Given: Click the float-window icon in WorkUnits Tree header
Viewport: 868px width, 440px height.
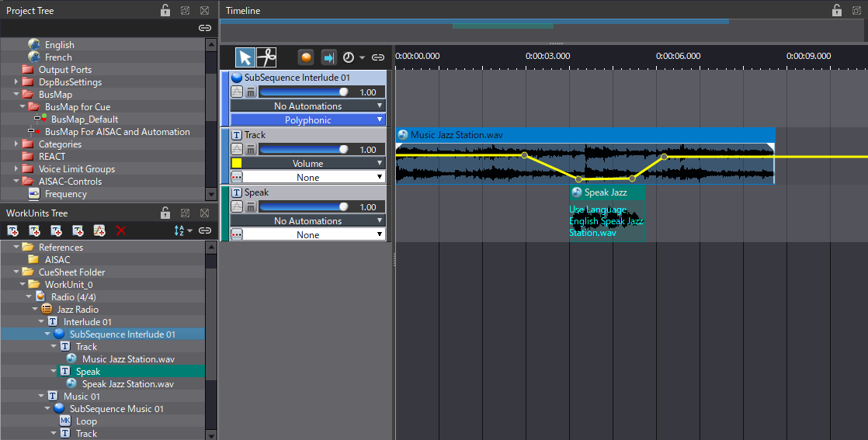Looking at the screenshot, I should click(x=185, y=213).
